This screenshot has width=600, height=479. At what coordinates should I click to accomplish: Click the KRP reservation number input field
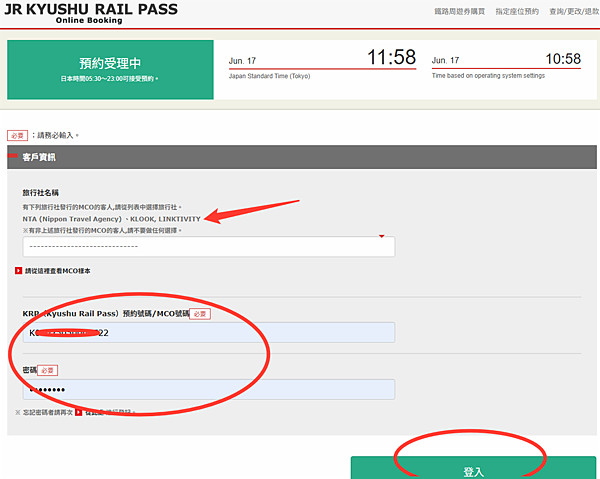pyautogui.click(x=209, y=332)
